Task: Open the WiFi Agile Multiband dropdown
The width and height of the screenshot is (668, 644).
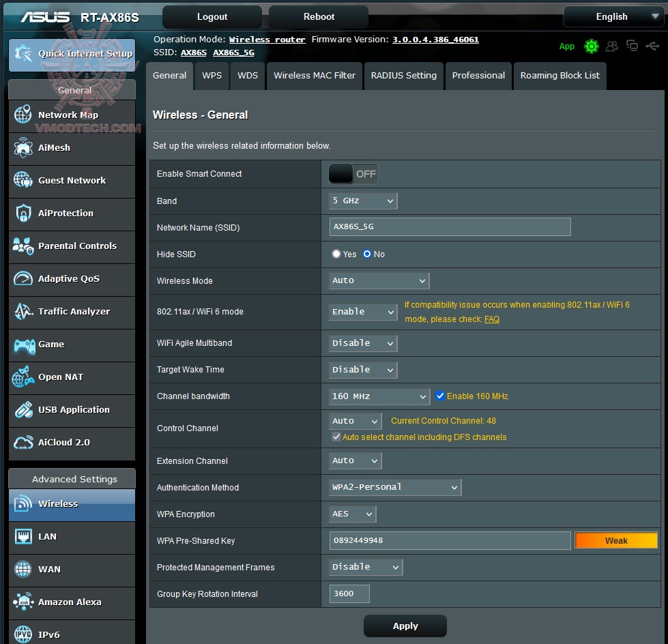Action: 363,343
